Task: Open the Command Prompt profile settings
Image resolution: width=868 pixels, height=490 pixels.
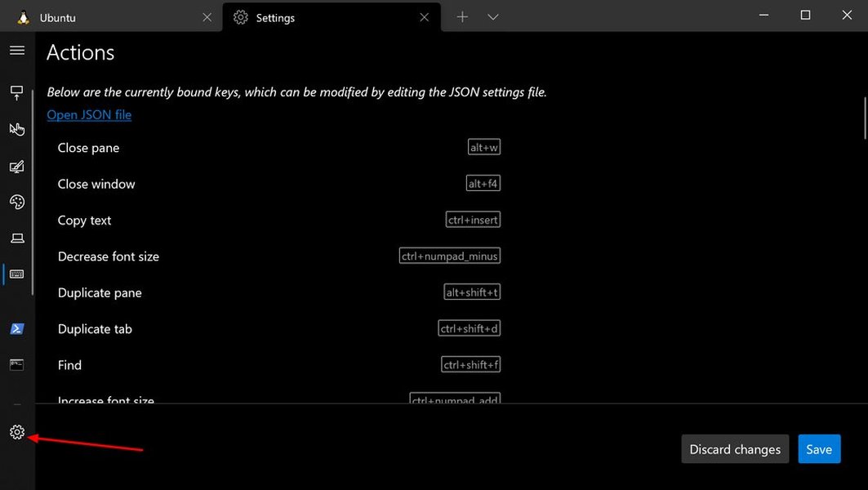Action: coord(17,364)
